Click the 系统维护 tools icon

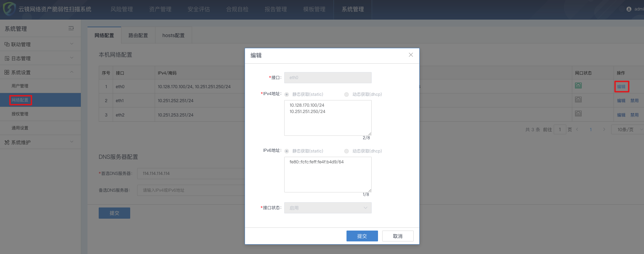(x=7, y=142)
